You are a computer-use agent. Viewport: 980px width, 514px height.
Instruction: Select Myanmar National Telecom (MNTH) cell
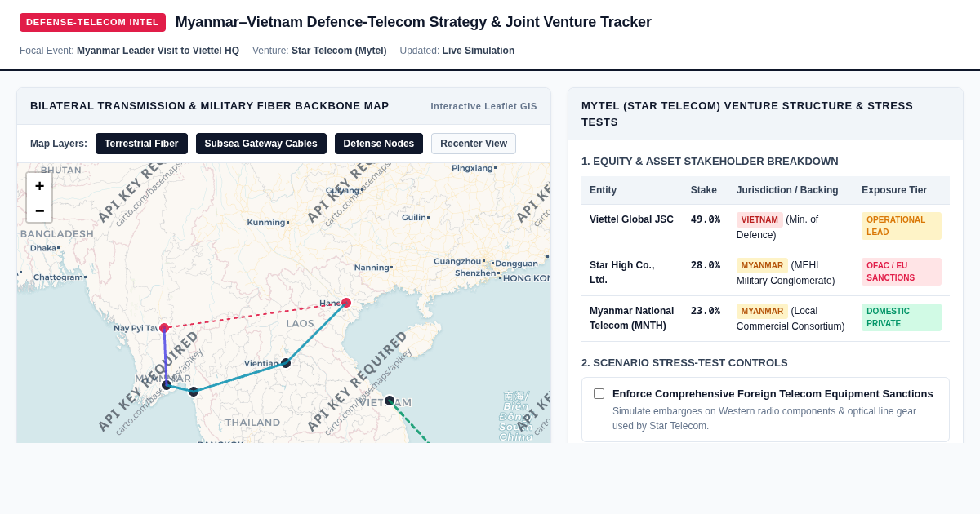631,318
